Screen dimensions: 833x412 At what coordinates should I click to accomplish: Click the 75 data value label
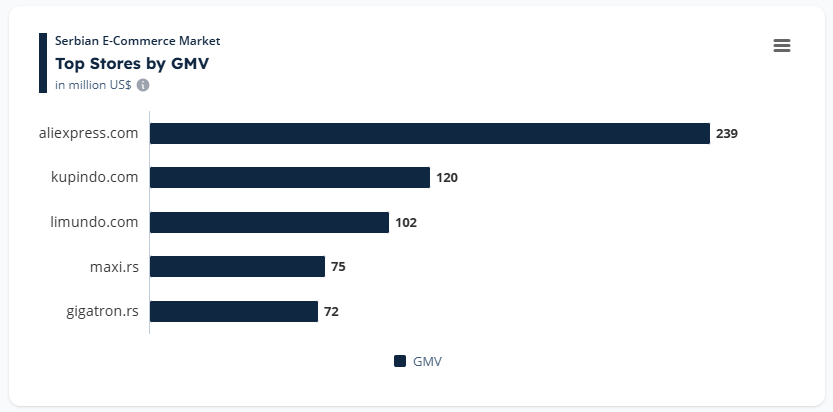(338, 266)
